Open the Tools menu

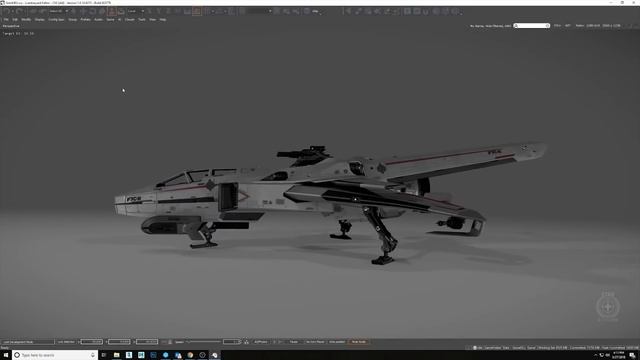(x=142, y=20)
